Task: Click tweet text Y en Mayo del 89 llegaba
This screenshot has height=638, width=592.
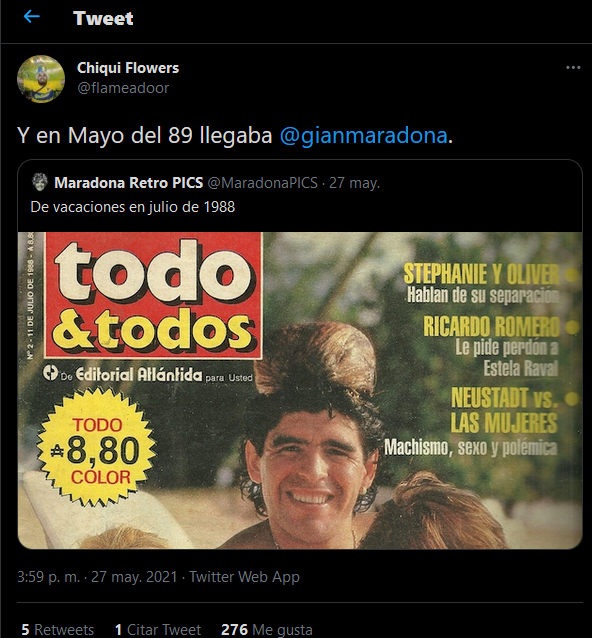Action: (144, 135)
